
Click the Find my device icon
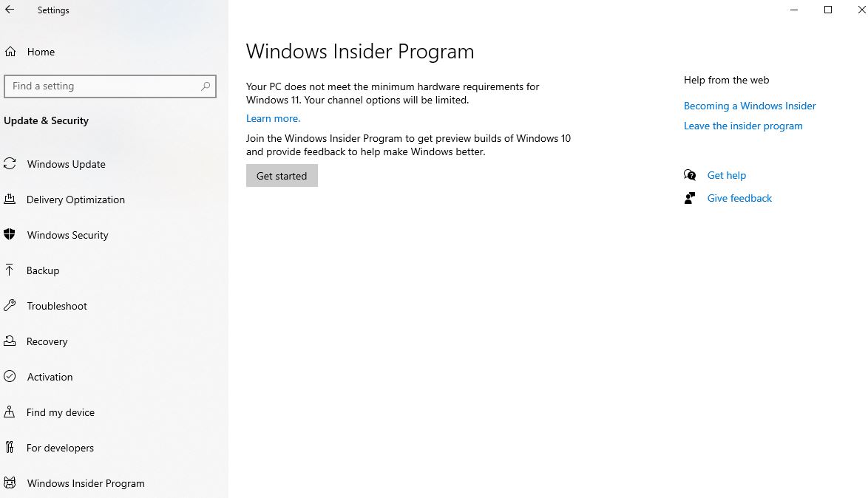[10, 412]
